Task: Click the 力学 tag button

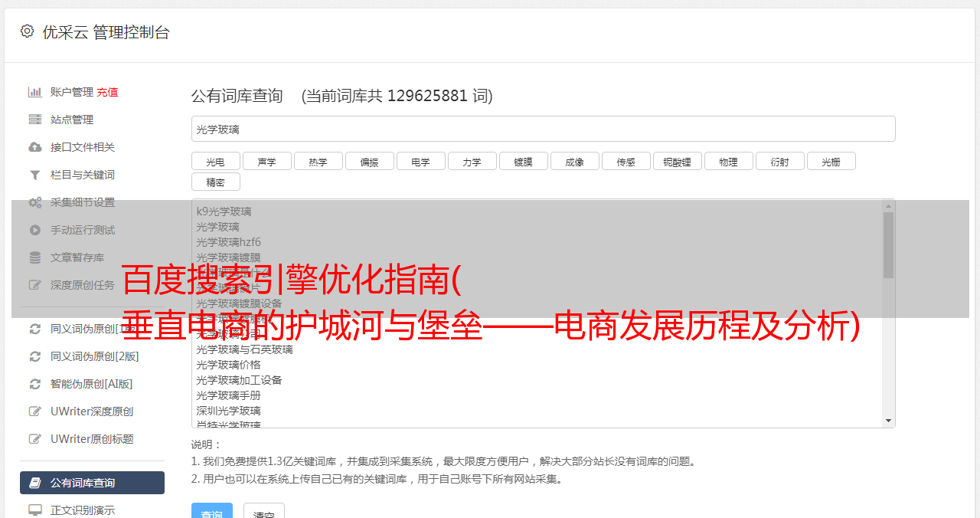Action: (472, 161)
